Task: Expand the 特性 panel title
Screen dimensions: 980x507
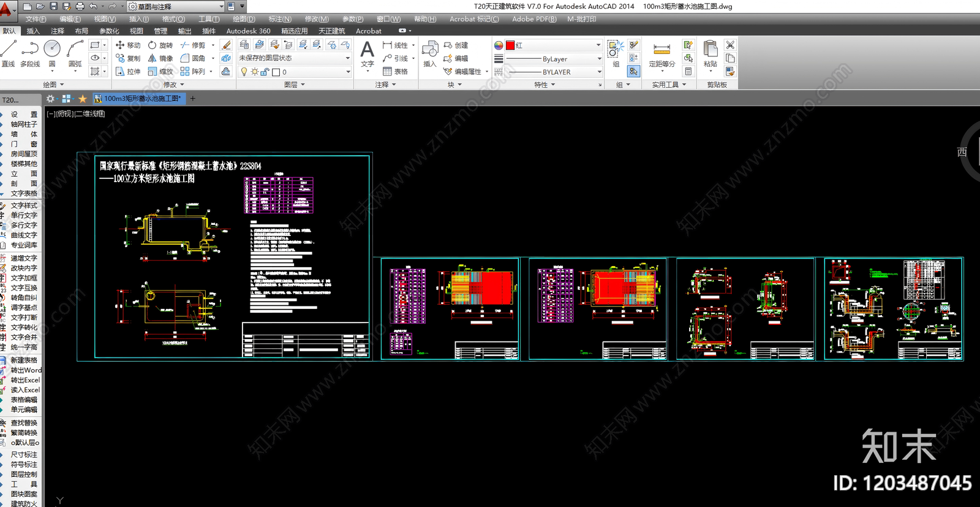Action: pyautogui.click(x=545, y=85)
